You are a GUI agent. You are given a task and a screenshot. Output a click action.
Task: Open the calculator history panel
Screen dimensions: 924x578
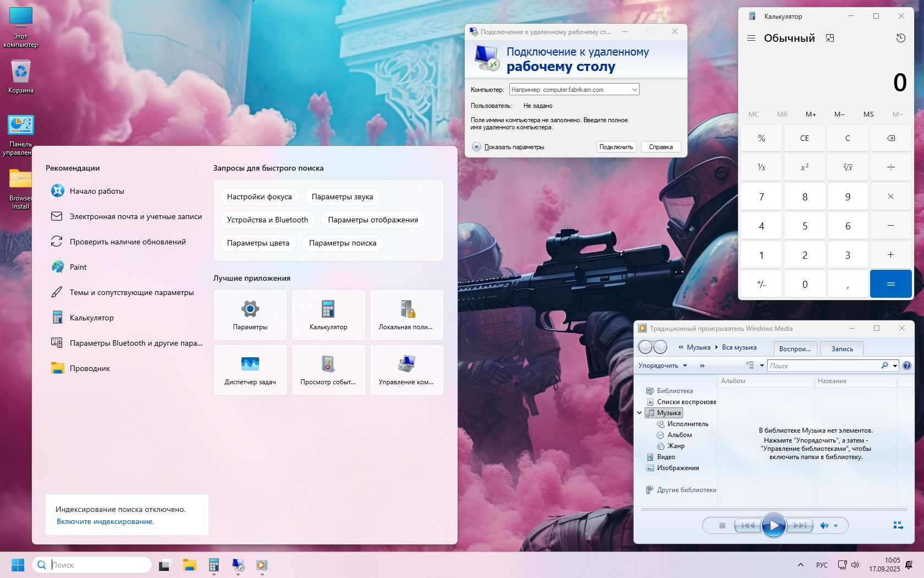pos(900,38)
